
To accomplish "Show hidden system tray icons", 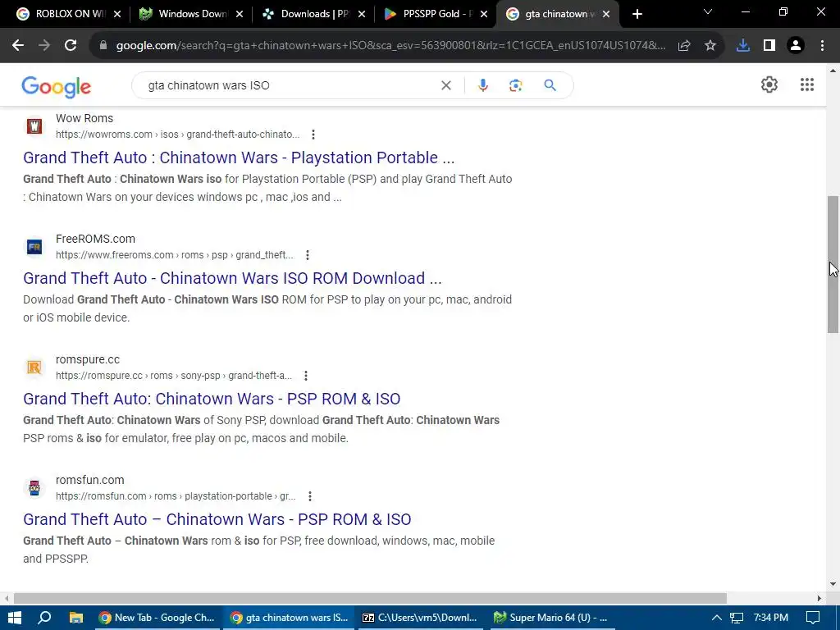I will point(716,618).
